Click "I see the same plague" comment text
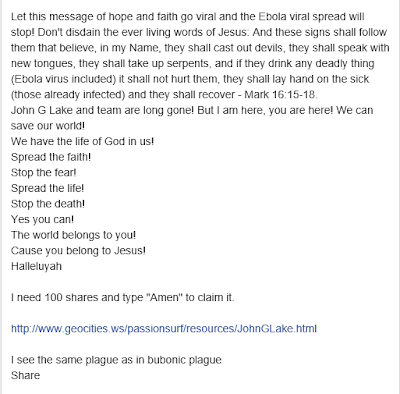 tap(116, 360)
